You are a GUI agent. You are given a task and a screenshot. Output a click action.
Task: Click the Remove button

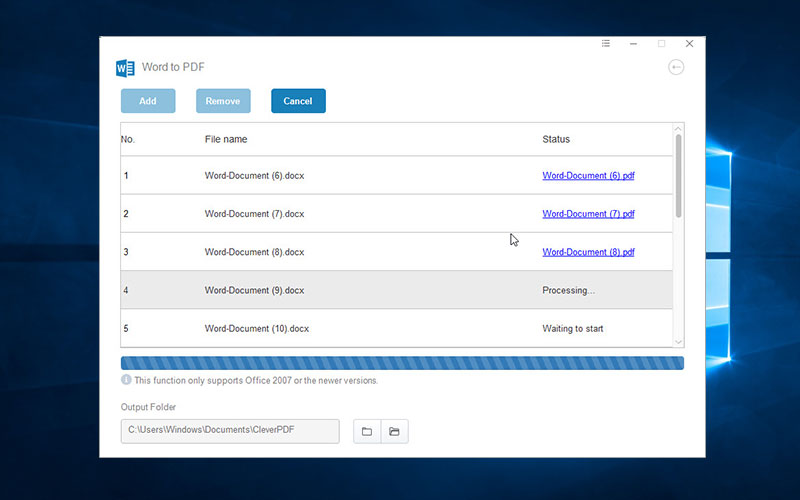click(x=223, y=101)
